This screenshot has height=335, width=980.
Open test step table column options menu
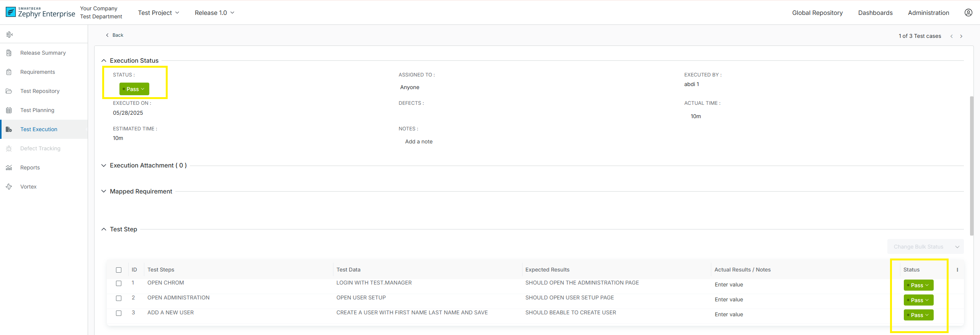957,270
